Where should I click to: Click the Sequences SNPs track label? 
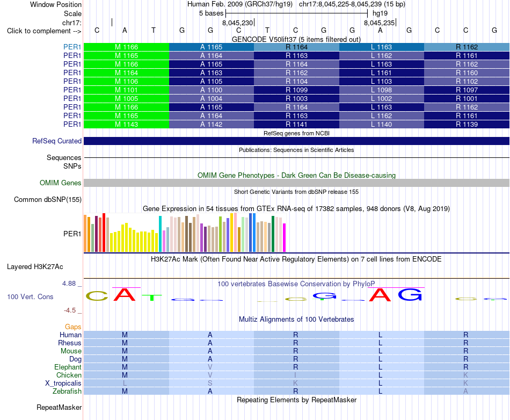pyautogui.click(x=64, y=162)
